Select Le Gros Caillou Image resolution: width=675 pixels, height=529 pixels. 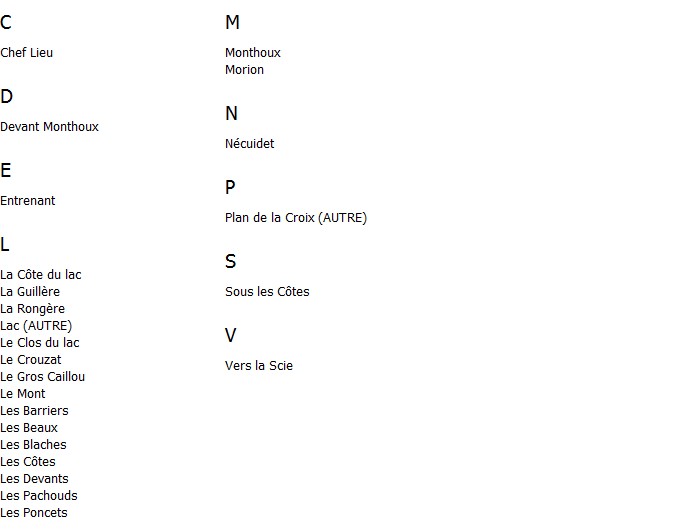tap(43, 377)
